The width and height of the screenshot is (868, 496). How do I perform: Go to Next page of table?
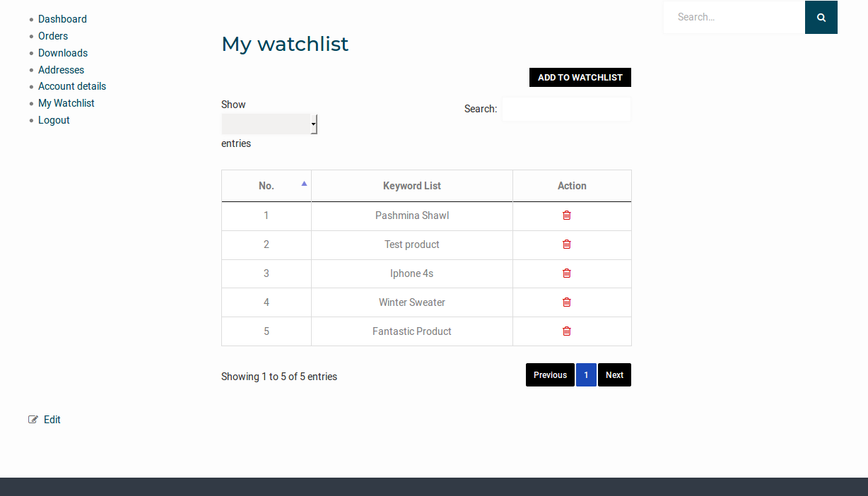(x=614, y=375)
